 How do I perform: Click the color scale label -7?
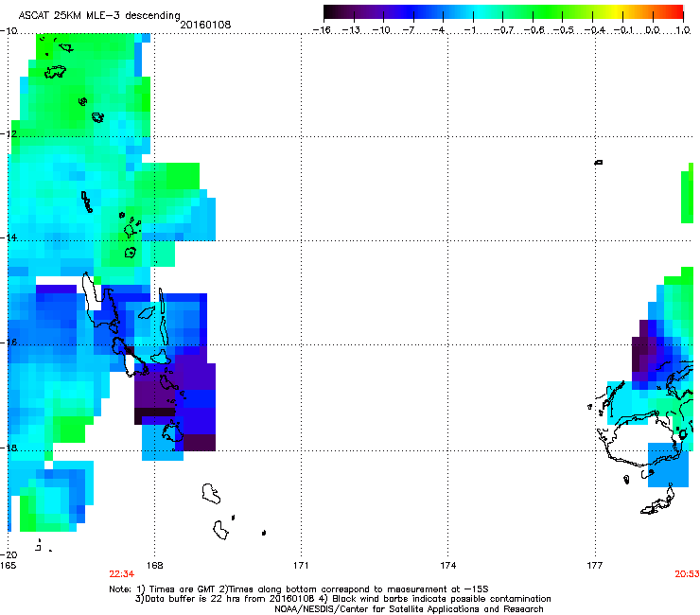point(409,30)
